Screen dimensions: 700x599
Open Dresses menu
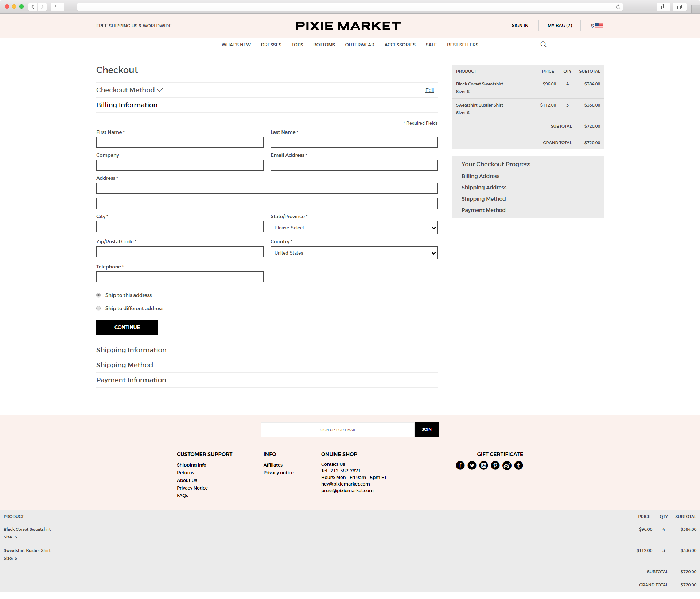coord(271,45)
